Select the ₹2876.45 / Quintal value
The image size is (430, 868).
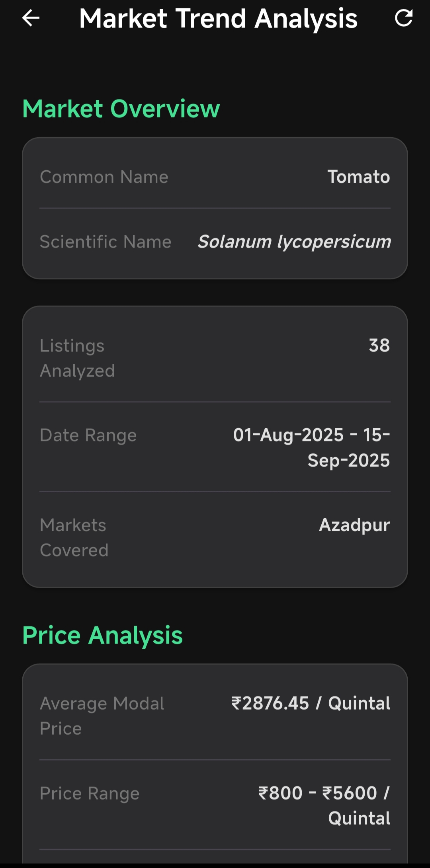click(x=311, y=704)
